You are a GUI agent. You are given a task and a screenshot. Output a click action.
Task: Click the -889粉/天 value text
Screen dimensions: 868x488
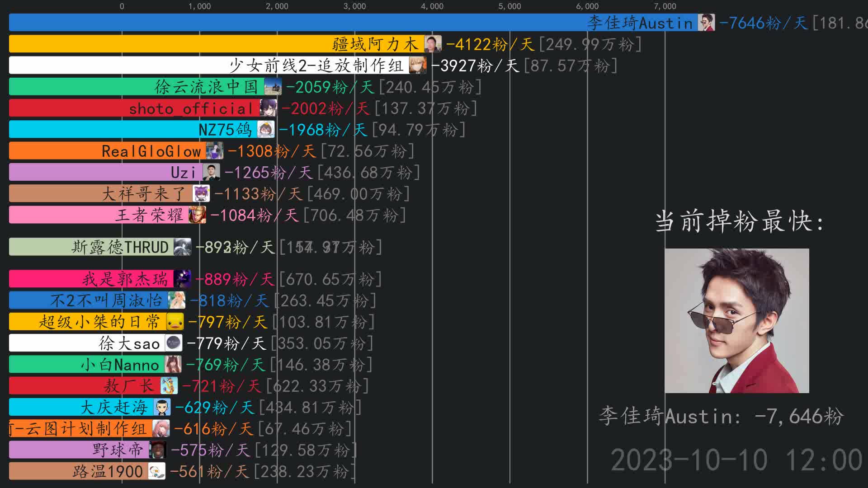click(235, 279)
